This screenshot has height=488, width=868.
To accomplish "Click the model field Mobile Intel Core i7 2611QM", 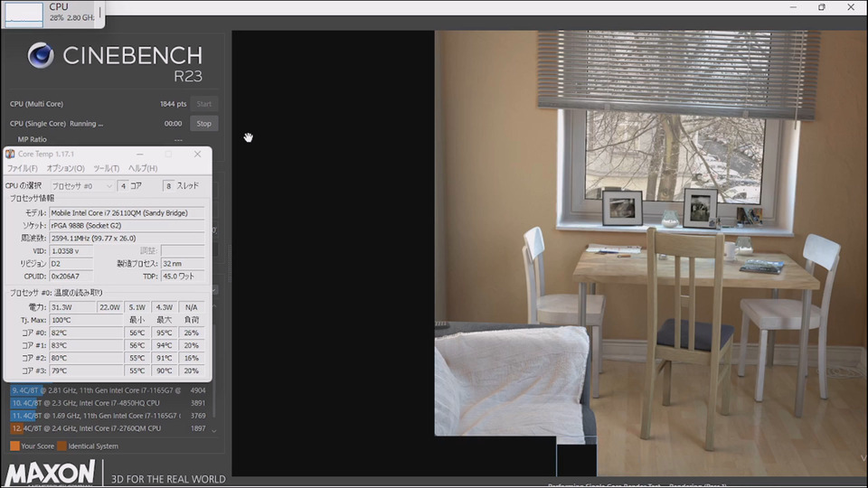I will pos(127,212).
